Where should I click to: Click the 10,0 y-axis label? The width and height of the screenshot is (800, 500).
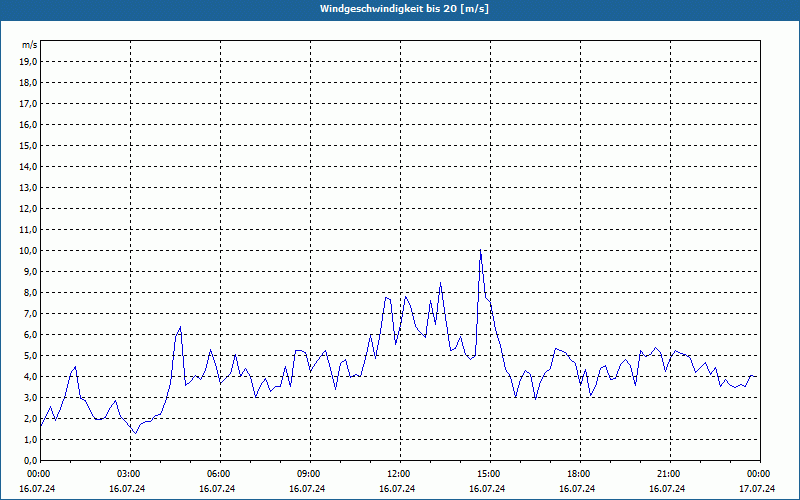click(x=29, y=251)
